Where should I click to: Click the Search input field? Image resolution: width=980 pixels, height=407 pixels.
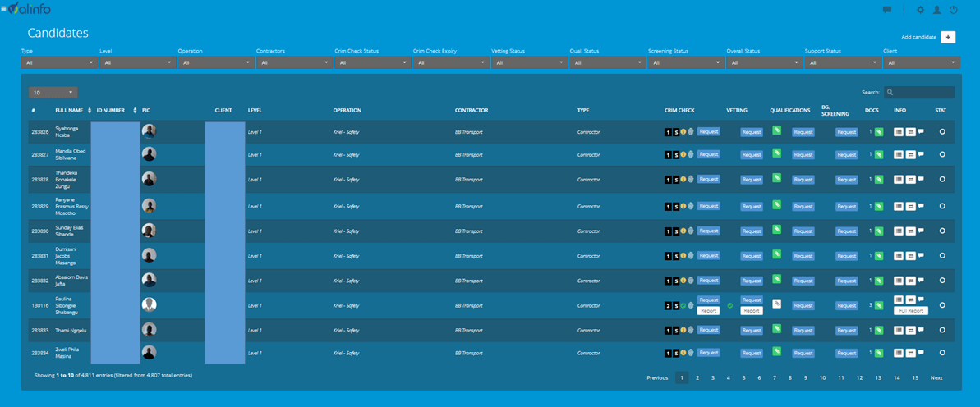coord(923,93)
